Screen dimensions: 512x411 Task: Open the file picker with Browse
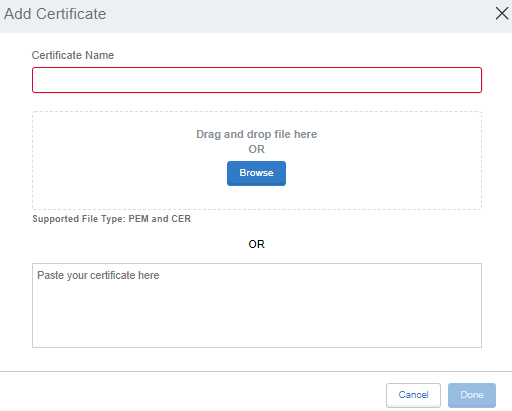[x=256, y=173]
